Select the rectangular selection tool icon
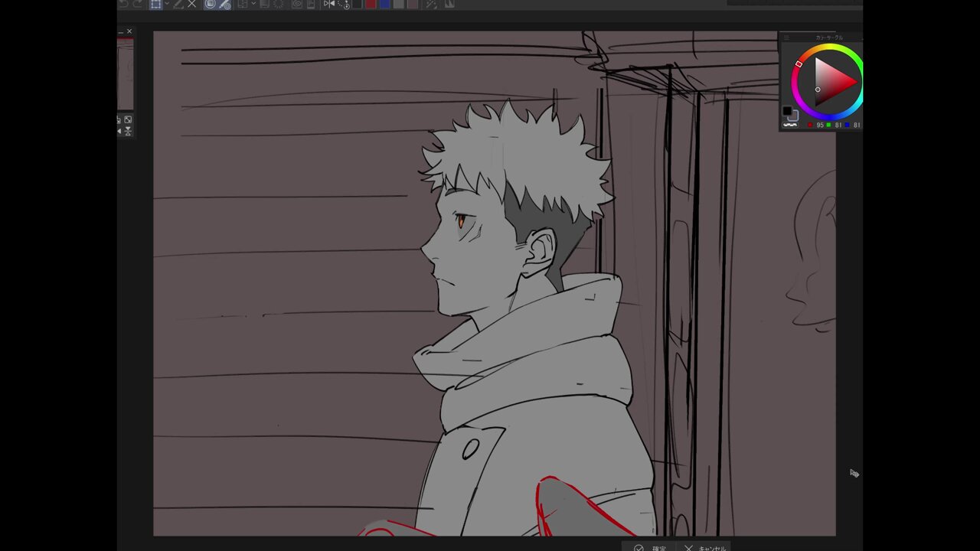This screenshot has width=980, height=551. click(x=155, y=4)
